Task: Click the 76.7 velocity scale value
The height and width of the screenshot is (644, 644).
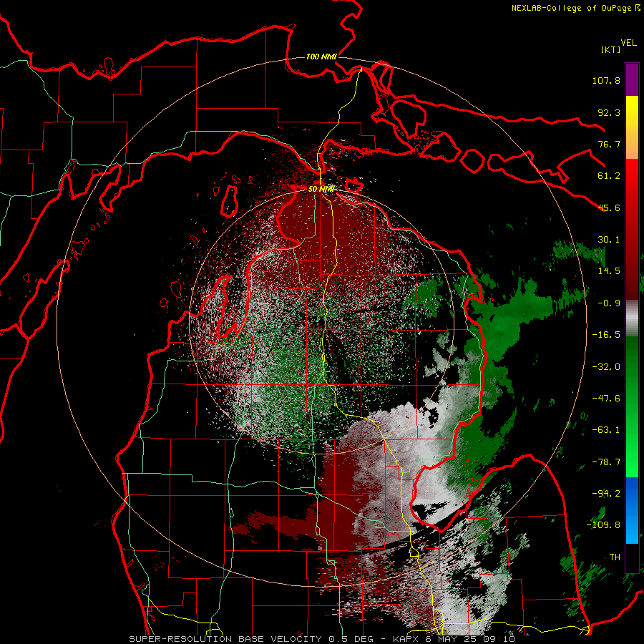Action: [609, 144]
